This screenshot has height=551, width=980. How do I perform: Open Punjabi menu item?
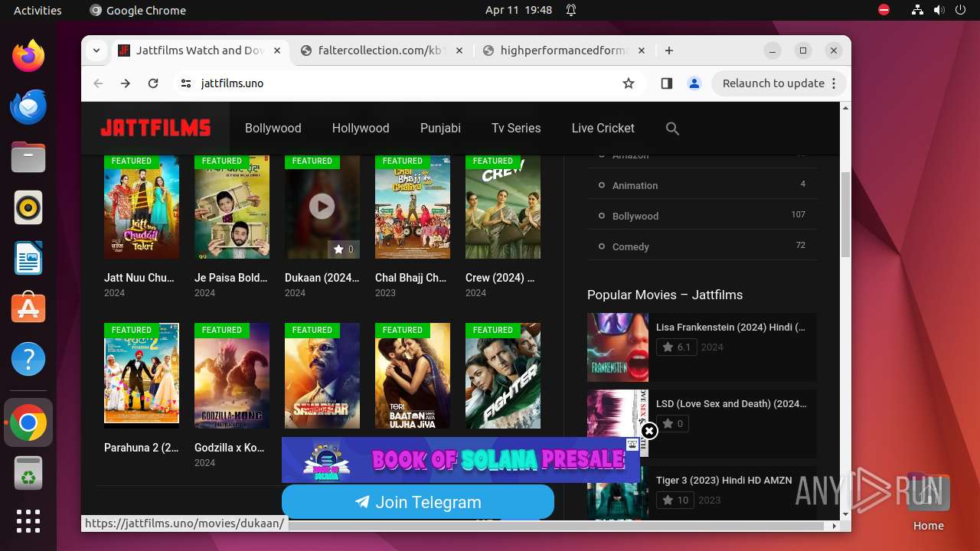440,129
